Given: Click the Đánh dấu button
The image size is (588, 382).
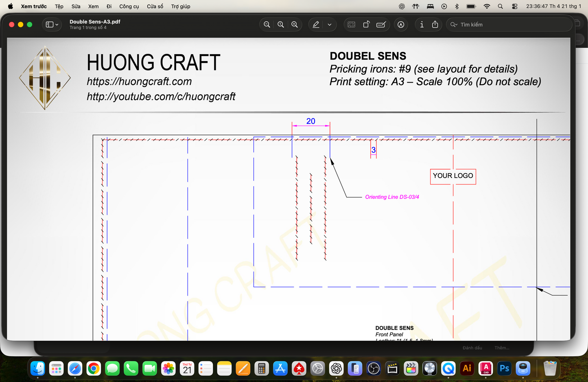Looking at the screenshot, I should [472, 347].
